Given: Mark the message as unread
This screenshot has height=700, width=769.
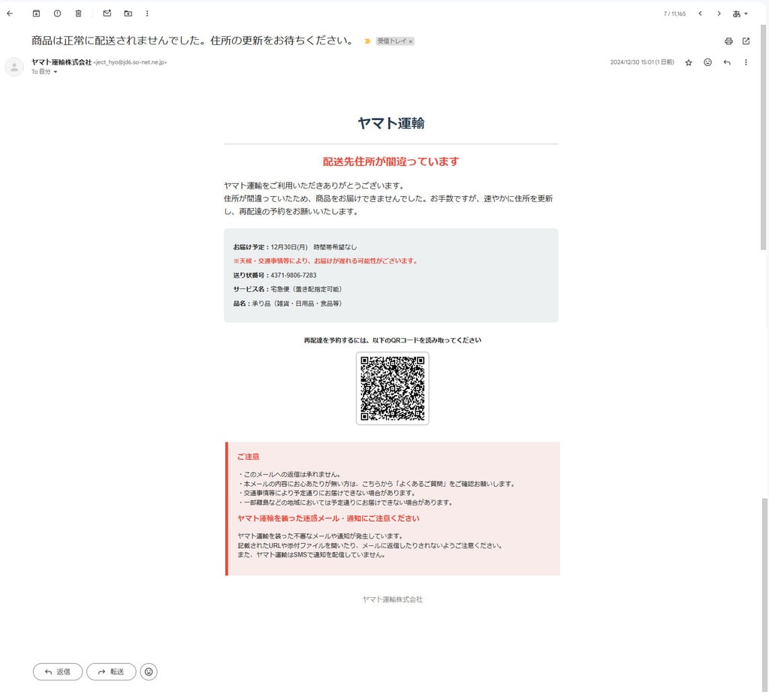Looking at the screenshot, I should click(107, 14).
